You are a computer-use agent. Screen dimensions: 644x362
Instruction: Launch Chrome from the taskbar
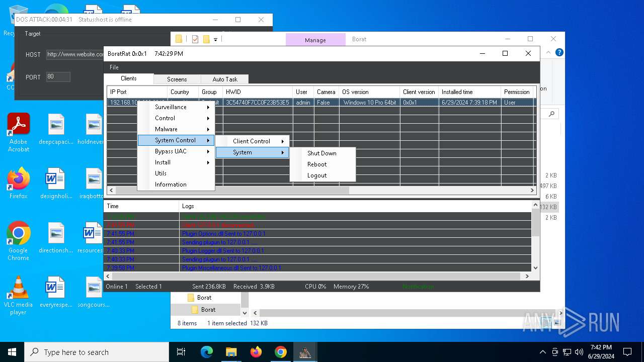(x=280, y=352)
